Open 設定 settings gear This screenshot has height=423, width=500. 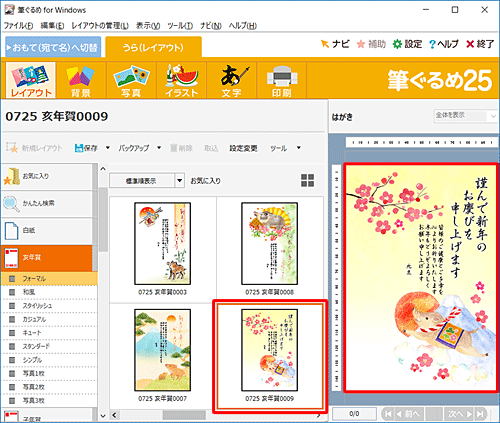point(407,44)
